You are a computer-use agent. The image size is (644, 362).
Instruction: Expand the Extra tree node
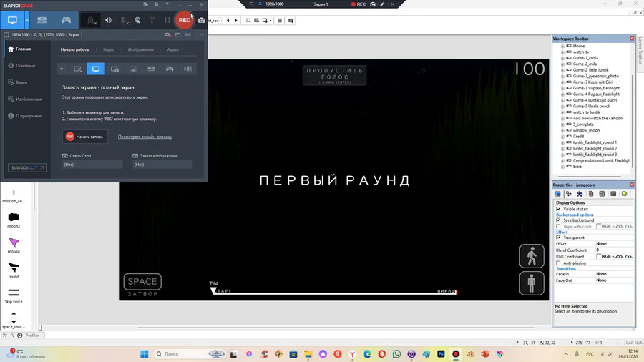pos(562,167)
